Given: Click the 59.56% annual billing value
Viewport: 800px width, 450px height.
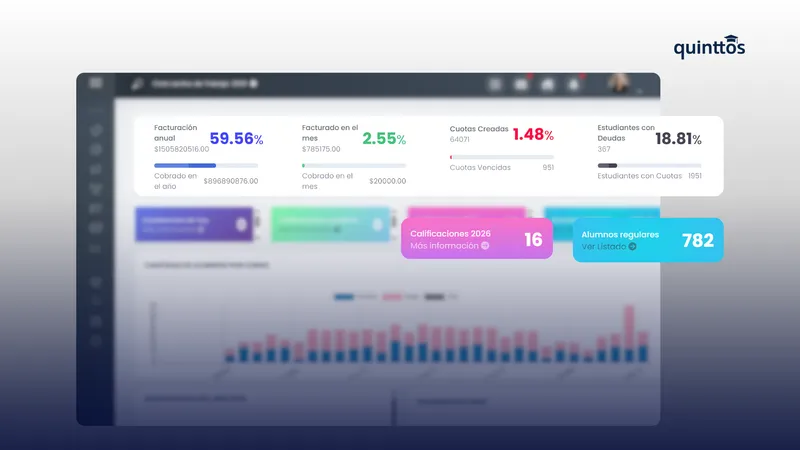Looking at the screenshot, I should (x=236, y=138).
